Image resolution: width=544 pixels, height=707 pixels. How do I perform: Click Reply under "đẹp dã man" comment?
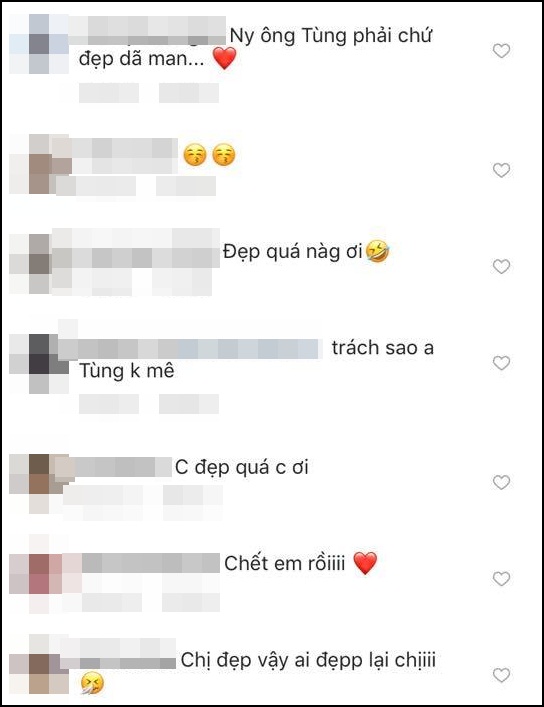pyautogui.click(x=189, y=93)
